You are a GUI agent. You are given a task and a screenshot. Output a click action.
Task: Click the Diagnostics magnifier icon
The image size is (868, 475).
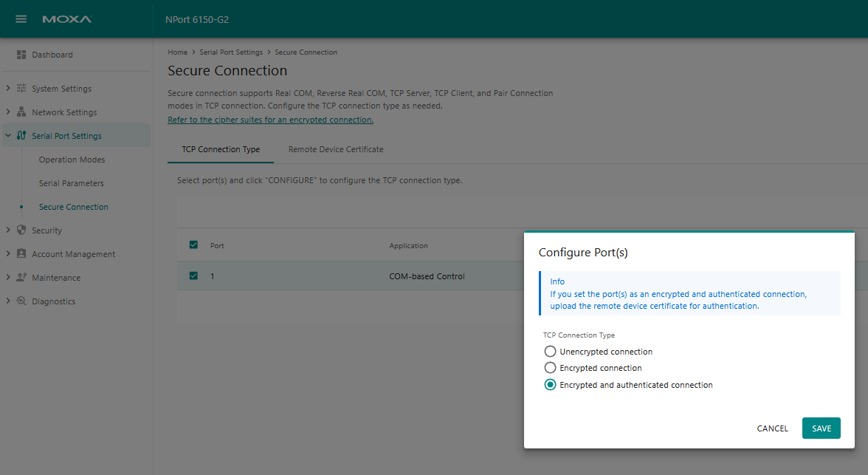click(21, 301)
